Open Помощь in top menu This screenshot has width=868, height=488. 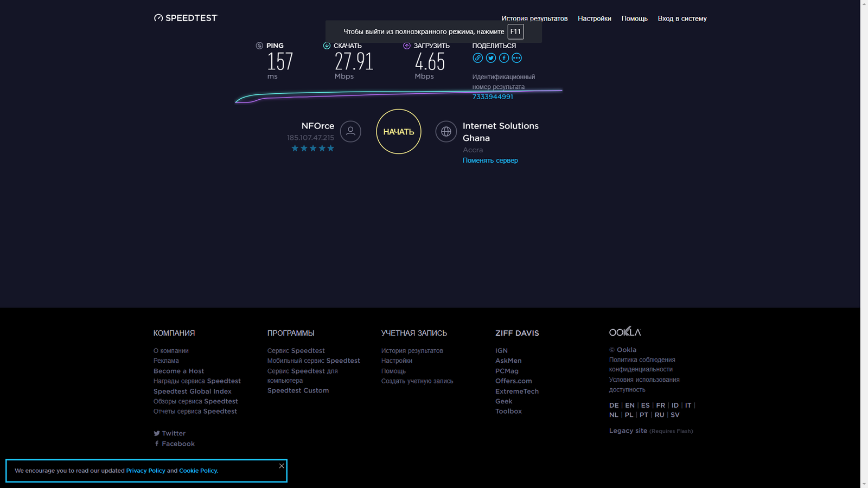point(635,18)
